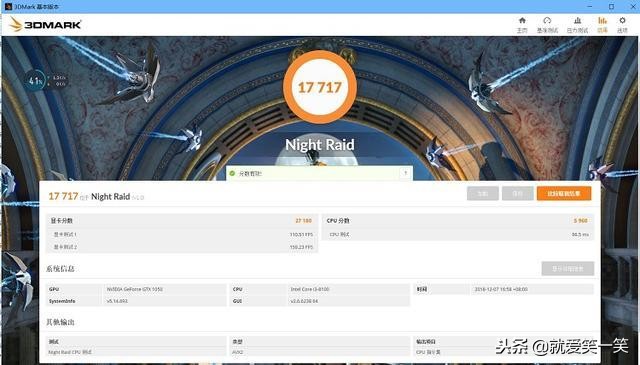Click the question mark help button on notice

pyautogui.click(x=405, y=173)
